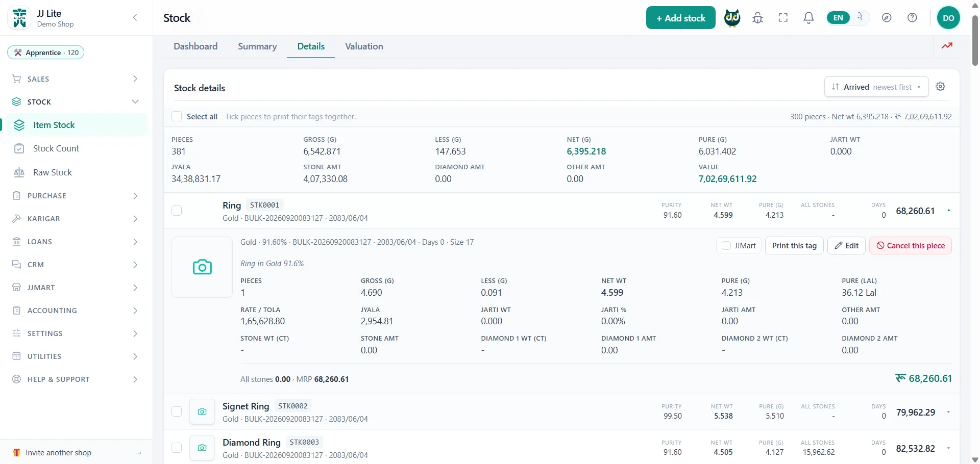Tick the checkbox for Signet Ring STK0002

coord(177,411)
